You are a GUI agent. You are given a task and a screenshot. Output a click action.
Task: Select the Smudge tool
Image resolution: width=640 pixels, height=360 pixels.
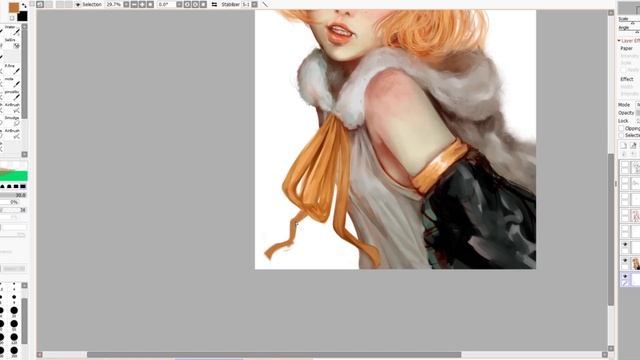tap(12, 121)
